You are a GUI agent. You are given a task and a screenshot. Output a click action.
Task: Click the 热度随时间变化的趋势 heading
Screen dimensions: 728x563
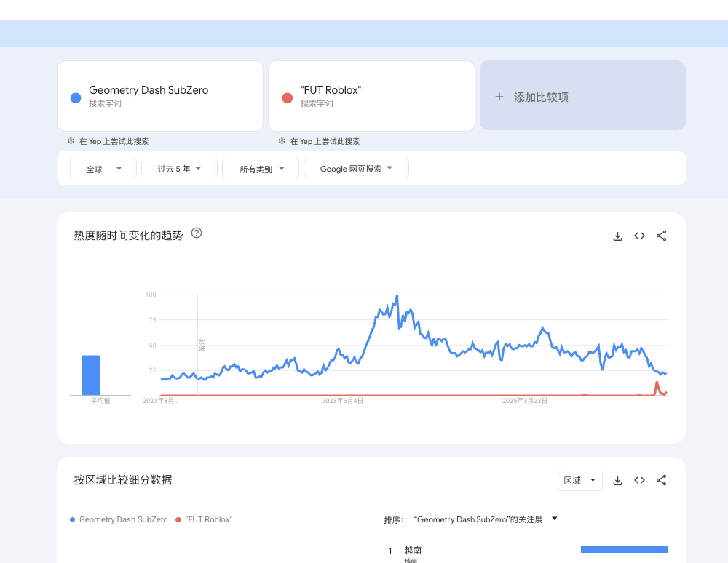click(128, 236)
